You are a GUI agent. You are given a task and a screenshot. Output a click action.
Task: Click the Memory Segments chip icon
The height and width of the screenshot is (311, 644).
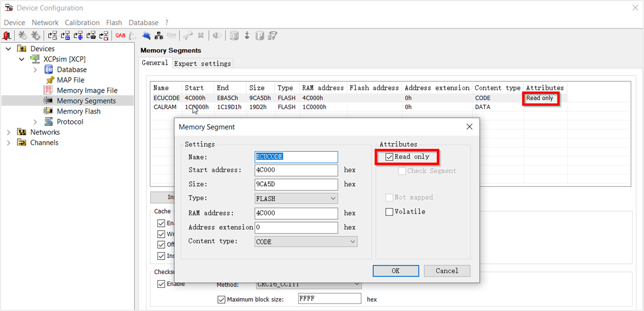(x=48, y=101)
